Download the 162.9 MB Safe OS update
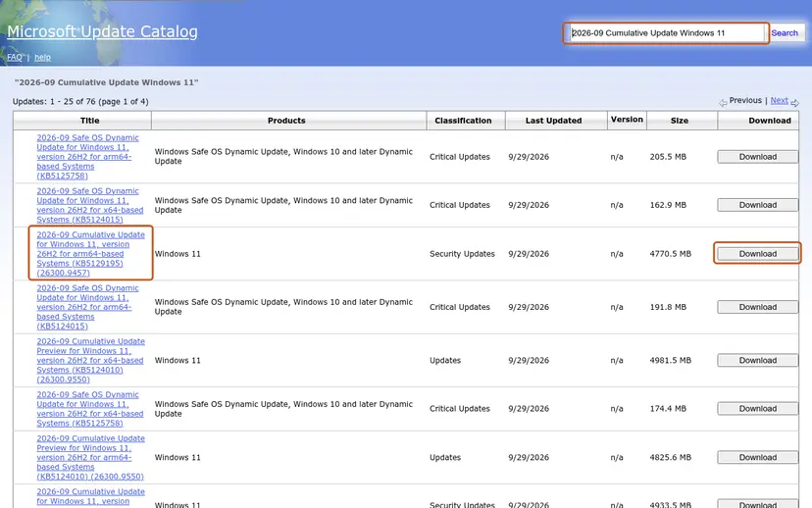Screen dimensions: 812x508 pos(758,205)
